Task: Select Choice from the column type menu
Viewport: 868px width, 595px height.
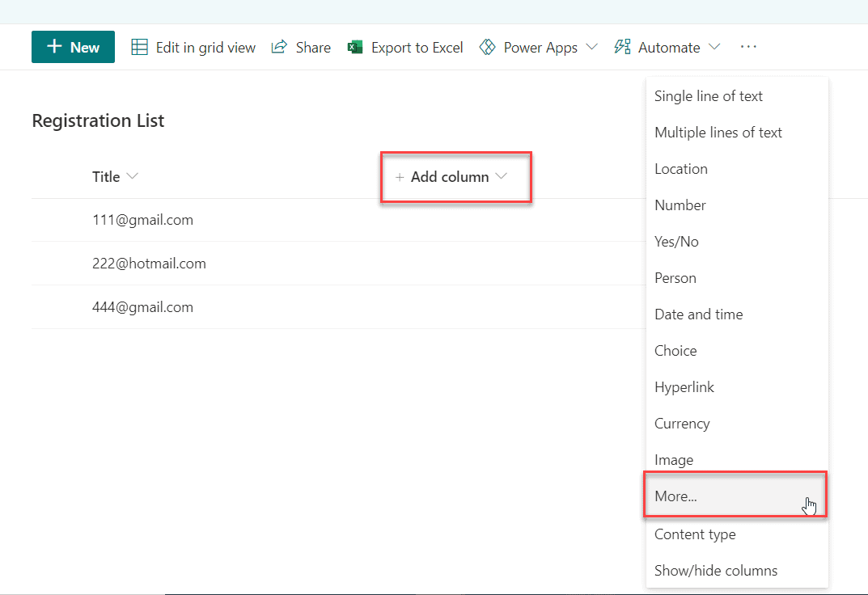Action: (x=675, y=350)
